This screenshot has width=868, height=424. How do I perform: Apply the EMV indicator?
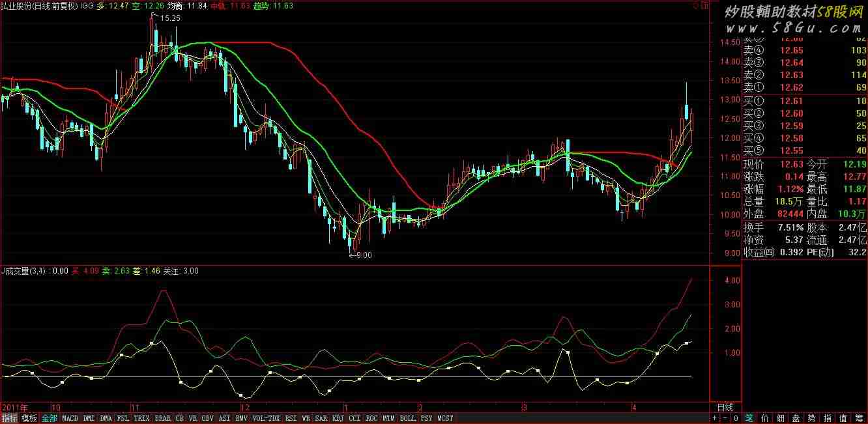point(241,418)
